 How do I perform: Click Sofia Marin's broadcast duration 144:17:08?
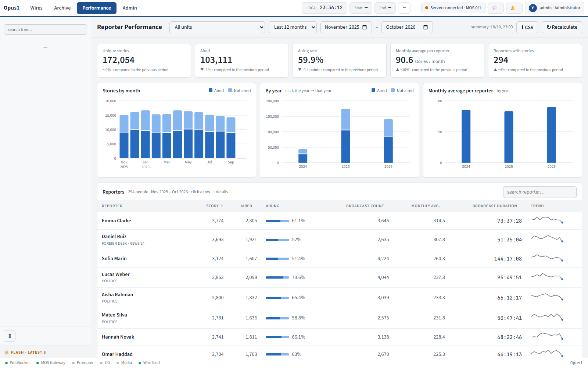point(508,259)
